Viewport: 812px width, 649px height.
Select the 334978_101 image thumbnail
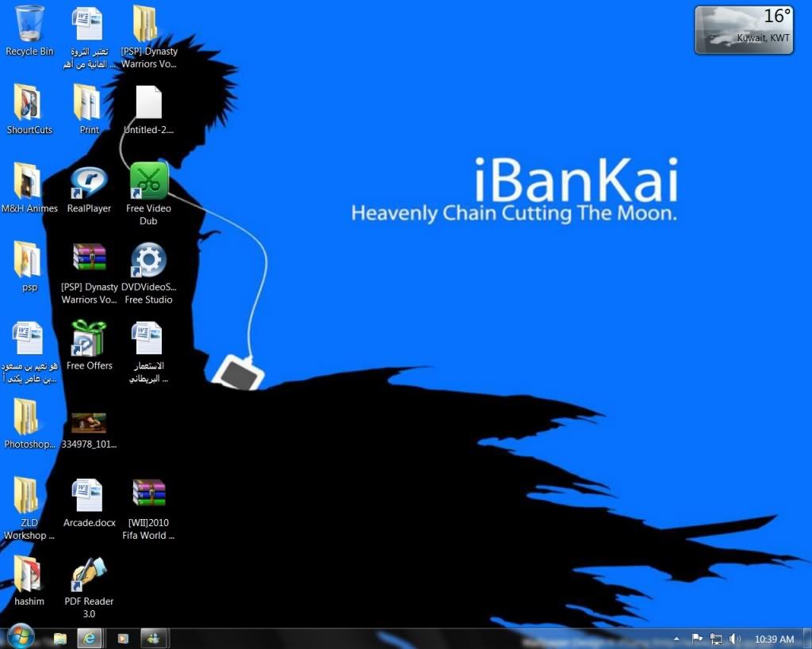pos(89,422)
